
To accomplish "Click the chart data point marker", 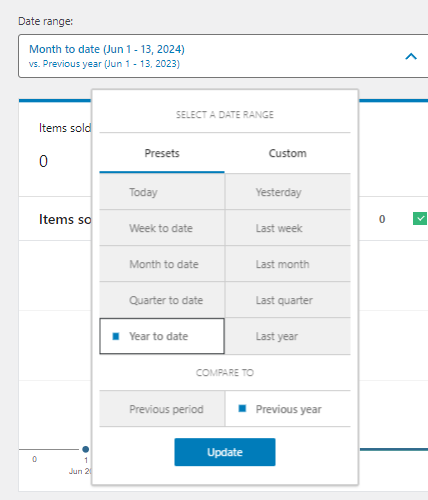I will click(x=86, y=449).
